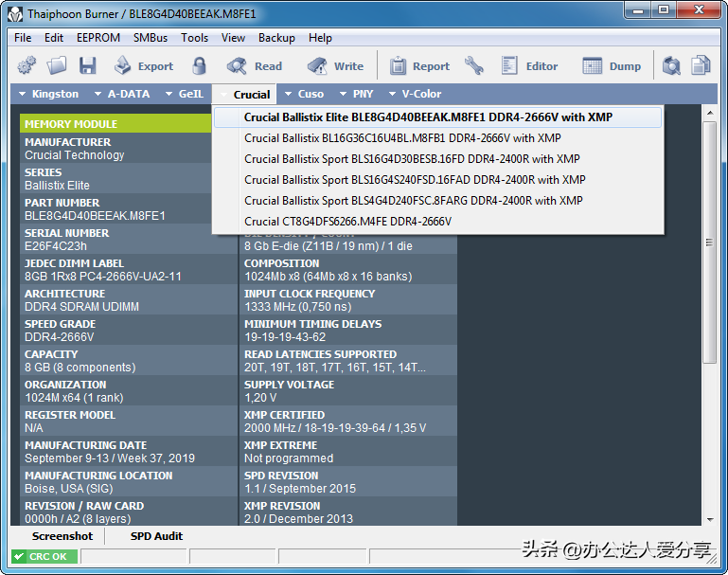This screenshot has height=575, width=728.
Task: Click the Screenshot button
Action: click(x=62, y=536)
